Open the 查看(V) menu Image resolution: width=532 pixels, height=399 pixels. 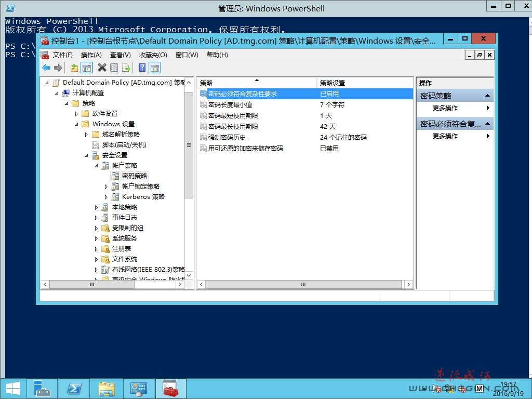pos(121,55)
